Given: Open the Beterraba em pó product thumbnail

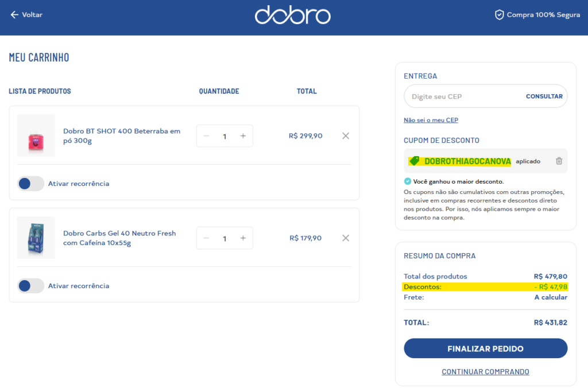Looking at the screenshot, I should pyautogui.click(x=36, y=135).
